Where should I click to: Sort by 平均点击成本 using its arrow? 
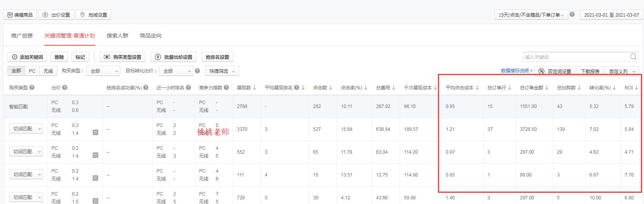click(x=477, y=87)
